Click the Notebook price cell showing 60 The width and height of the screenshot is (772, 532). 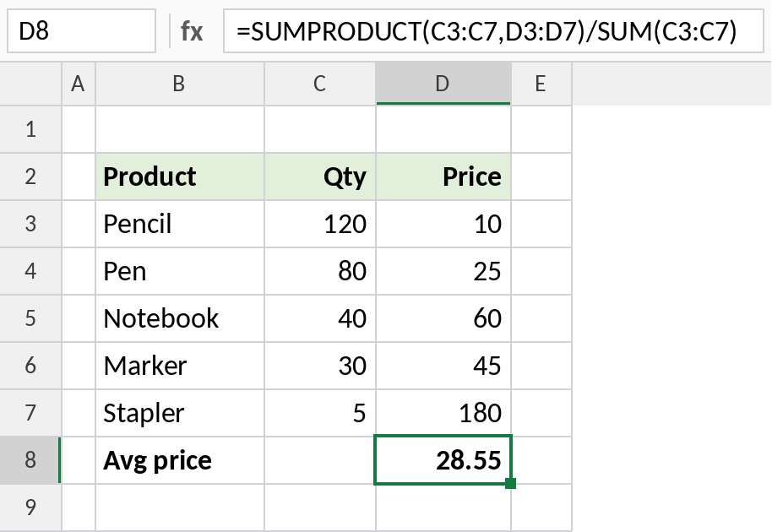443,318
